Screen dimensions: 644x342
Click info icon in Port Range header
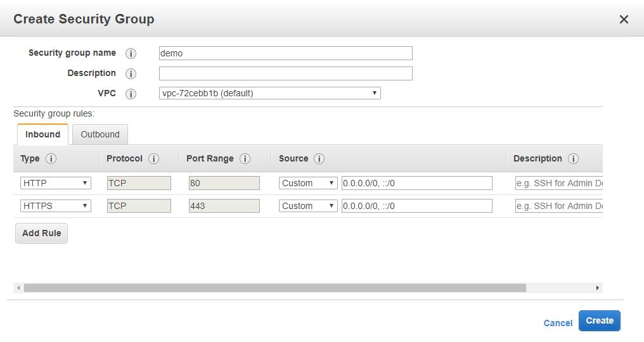coord(245,159)
